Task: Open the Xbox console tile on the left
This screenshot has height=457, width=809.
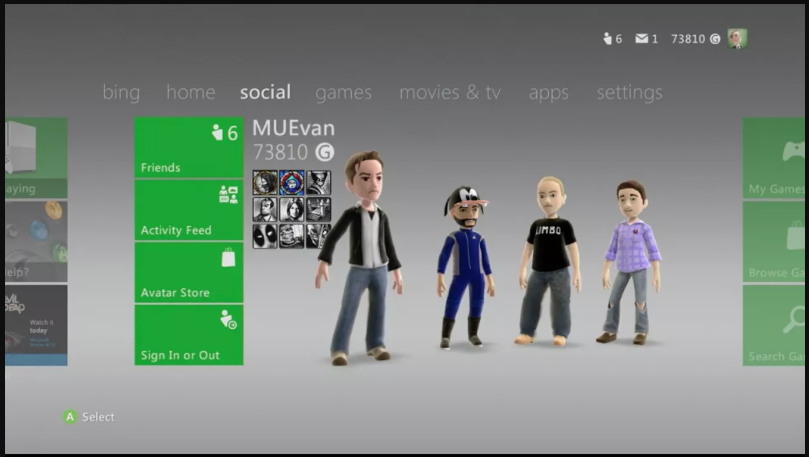Action: click(x=36, y=158)
